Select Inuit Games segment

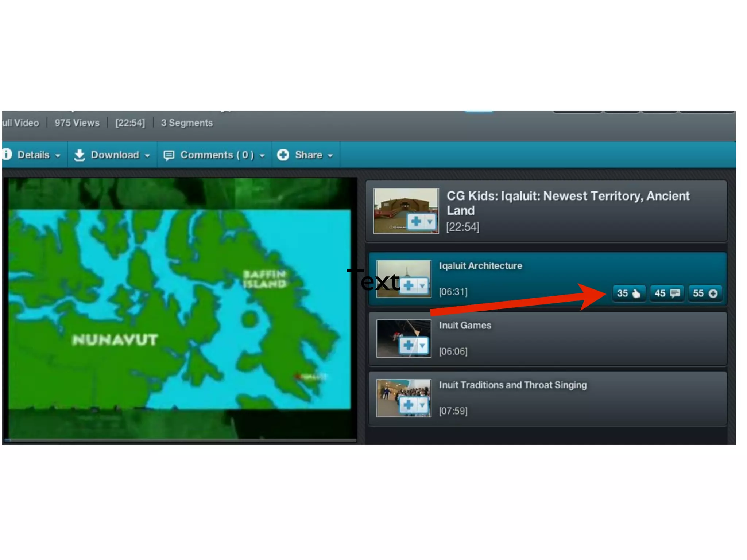tap(465, 325)
